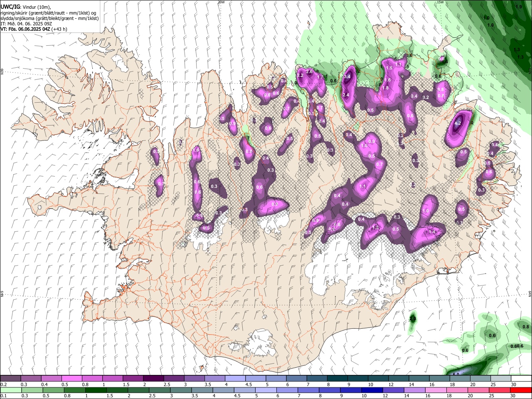Choose the light lavender 4 swatch in the snow legend
The height and width of the screenshot is (399, 532).
coord(235,379)
